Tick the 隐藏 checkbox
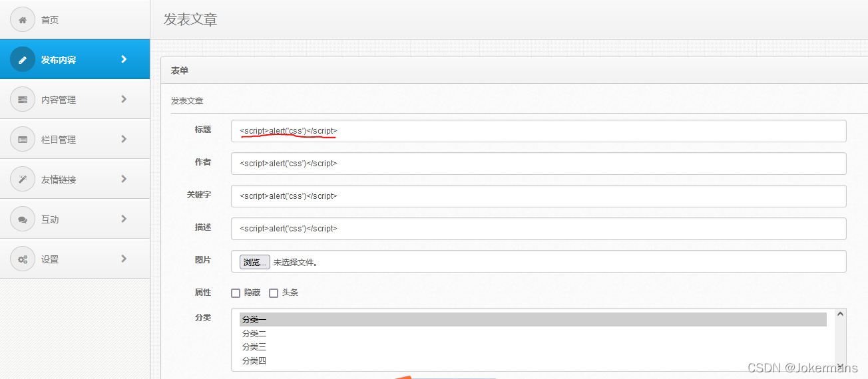868x379 pixels. [236, 293]
